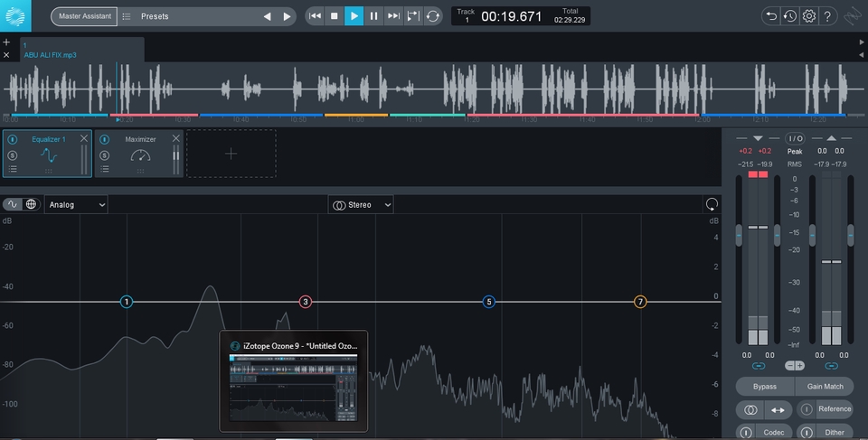868x440 pixels.
Task: Skip to the end of the track
Action: 393,16
